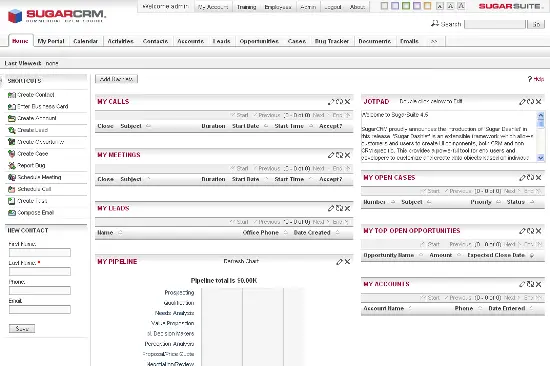Click the Create Contact shortcut icon
550x366 pixels.
click(12, 95)
